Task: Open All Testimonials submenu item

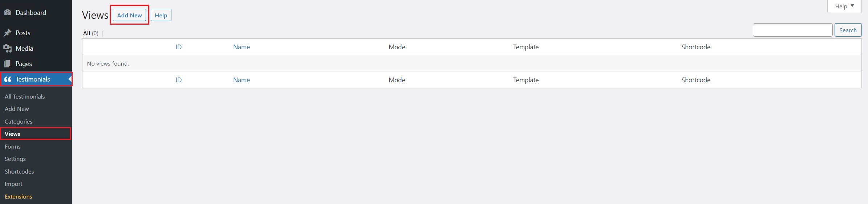Action: (x=25, y=97)
